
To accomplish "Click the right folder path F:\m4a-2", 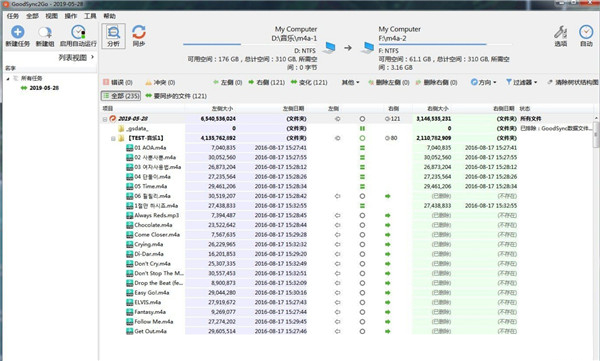I will [x=392, y=38].
